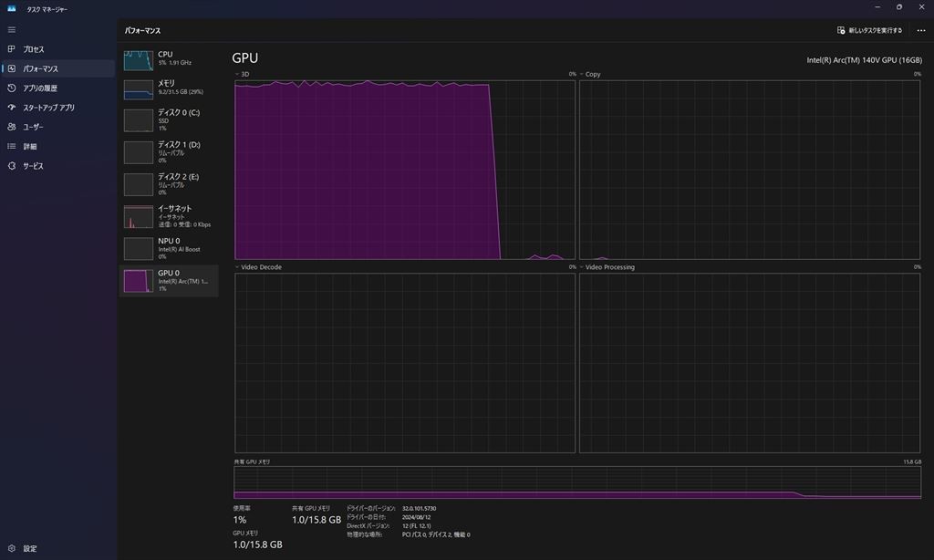Open 設定 gear at bottom left
This screenshot has width=934, height=560.
[x=12, y=548]
